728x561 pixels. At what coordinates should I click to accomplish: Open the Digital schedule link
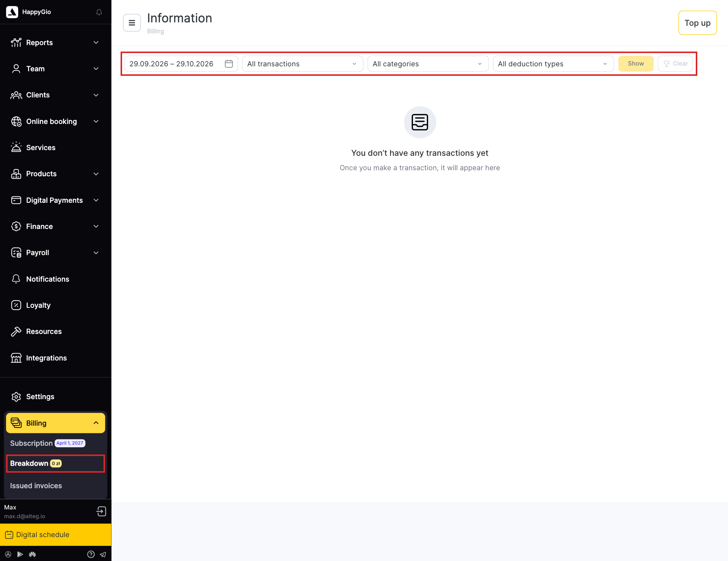pyautogui.click(x=56, y=534)
